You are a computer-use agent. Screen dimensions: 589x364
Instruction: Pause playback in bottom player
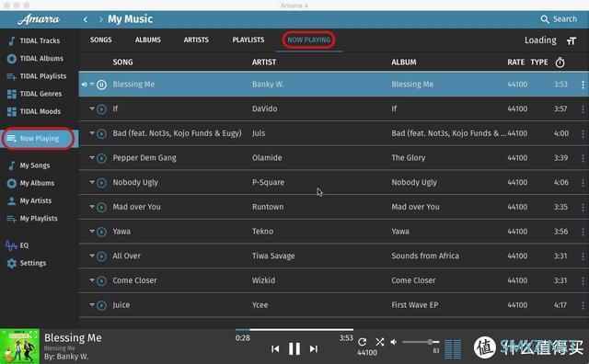click(x=294, y=348)
